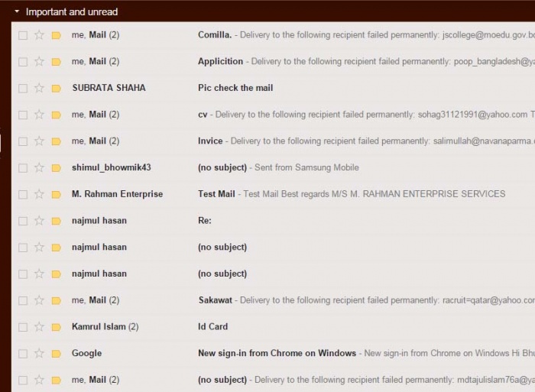The height and width of the screenshot is (392, 535).
Task: Select the Kamrul Islam email checkbox
Action: point(23,327)
